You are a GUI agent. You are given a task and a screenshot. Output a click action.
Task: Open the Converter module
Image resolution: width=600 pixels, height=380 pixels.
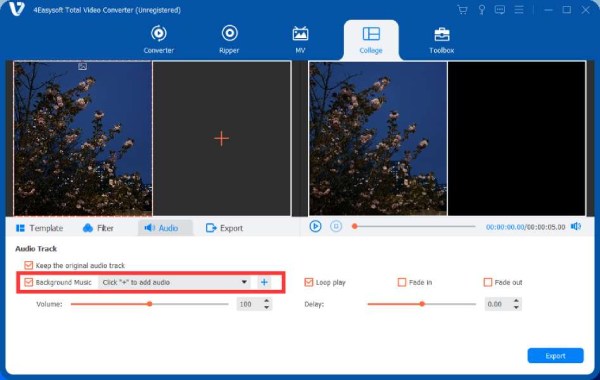point(158,39)
